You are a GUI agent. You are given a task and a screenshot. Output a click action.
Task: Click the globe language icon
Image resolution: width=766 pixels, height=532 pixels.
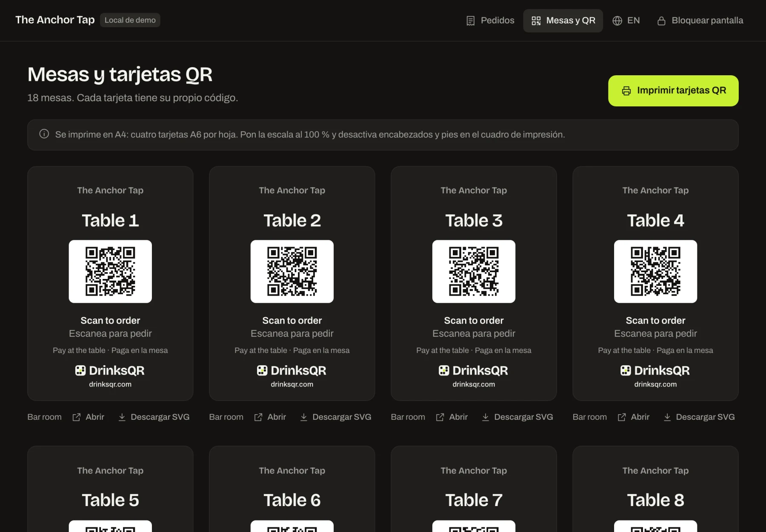click(617, 21)
